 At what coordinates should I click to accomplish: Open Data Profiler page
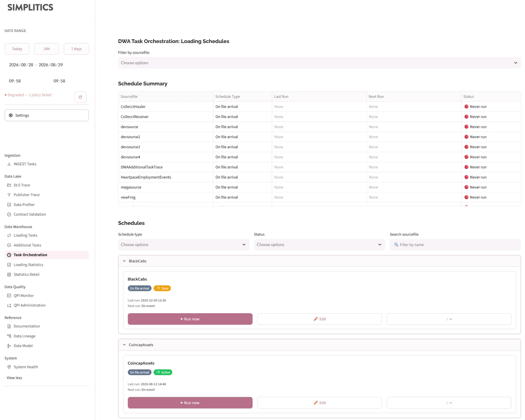pyautogui.click(x=24, y=205)
